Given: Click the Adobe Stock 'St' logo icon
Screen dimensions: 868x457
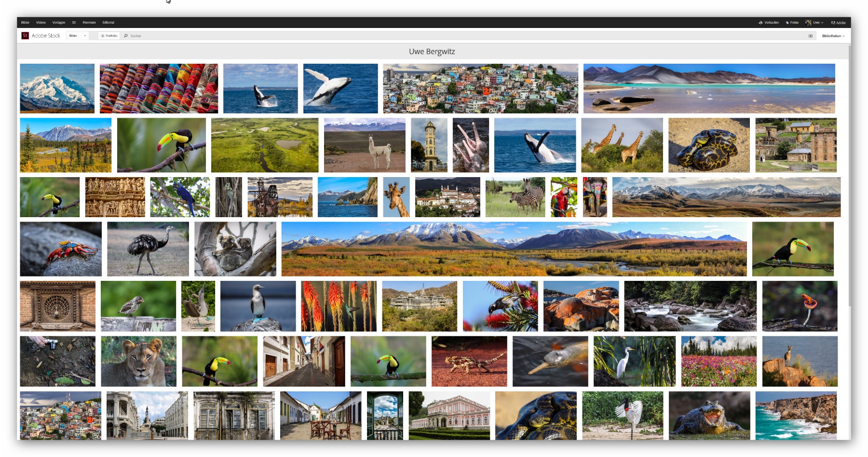Looking at the screenshot, I should pyautogui.click(x=25, y=35).
